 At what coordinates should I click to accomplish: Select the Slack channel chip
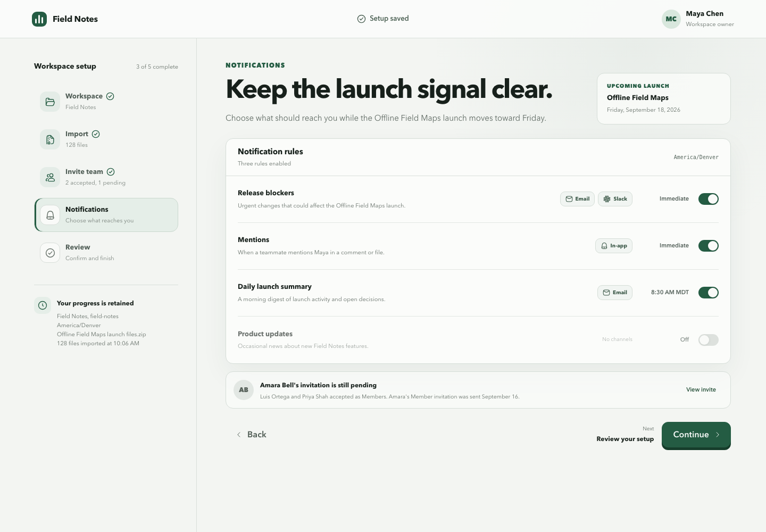click(615, 199)
